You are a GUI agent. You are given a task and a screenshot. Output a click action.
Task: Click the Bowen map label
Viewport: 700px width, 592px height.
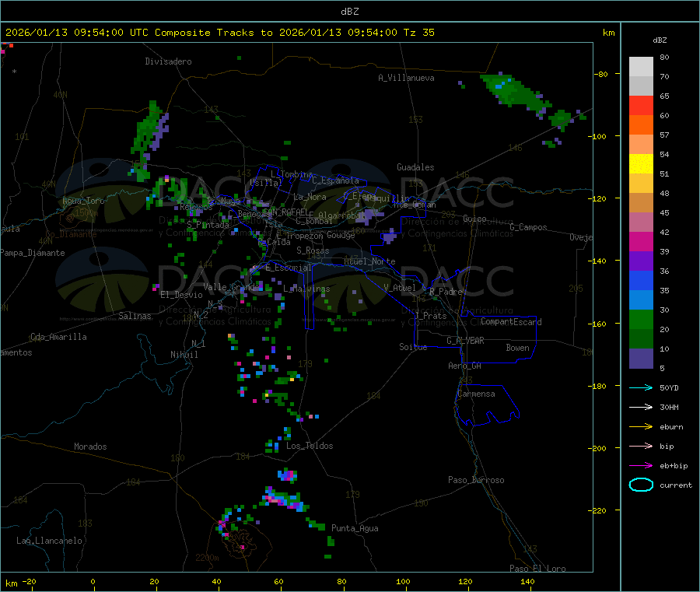[517, 348]
